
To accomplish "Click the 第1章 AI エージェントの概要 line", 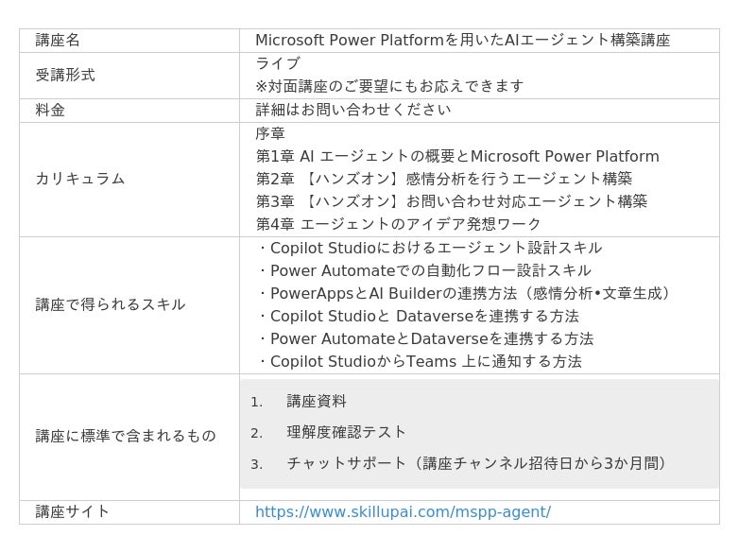I will [457, 156].
